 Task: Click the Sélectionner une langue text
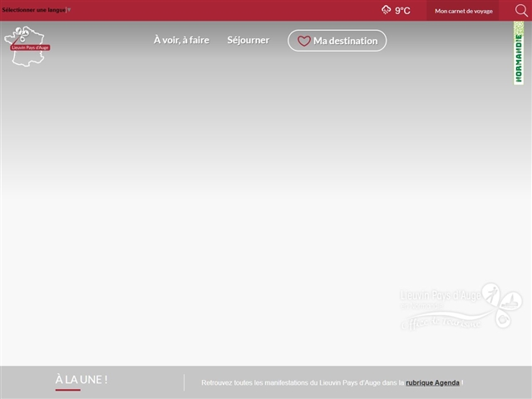pos(32,10)
